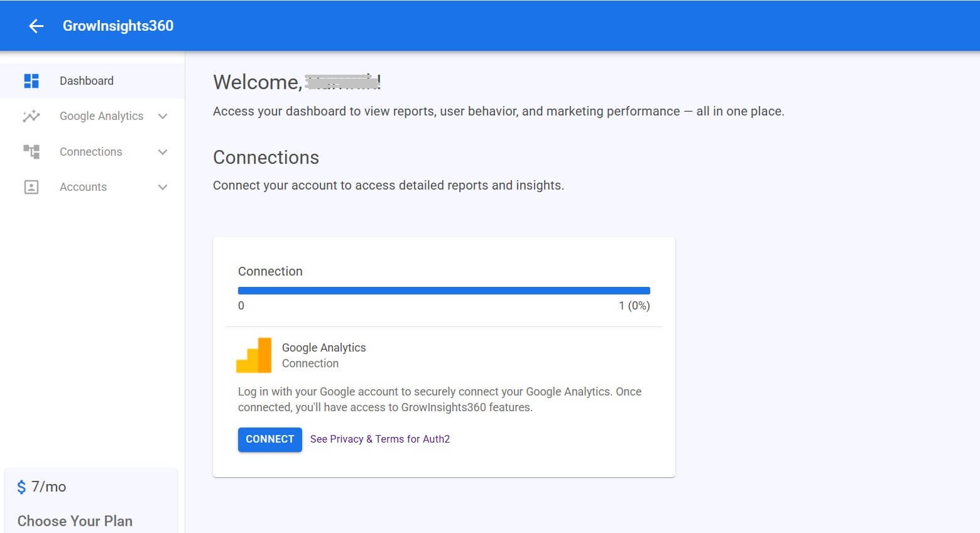This screenshot has width=980, height=533.
Task: Click the blue dollar sign plan icon
Action: pyautogui.click(x=21, y=487)
